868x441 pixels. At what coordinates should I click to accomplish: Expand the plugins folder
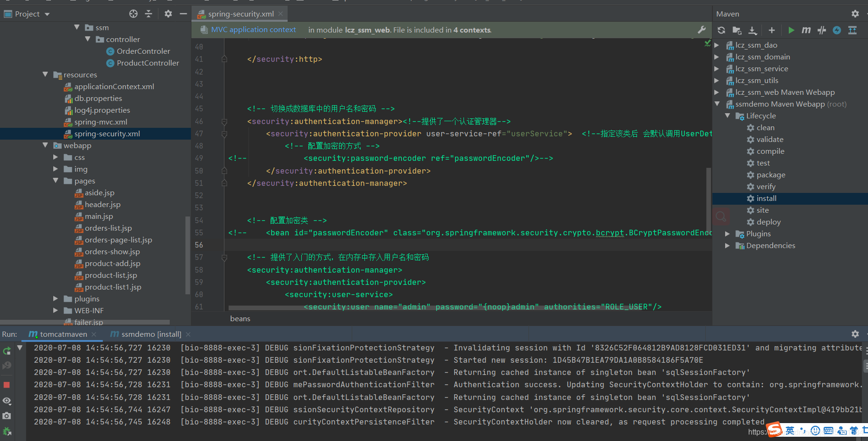coord(56,299)
